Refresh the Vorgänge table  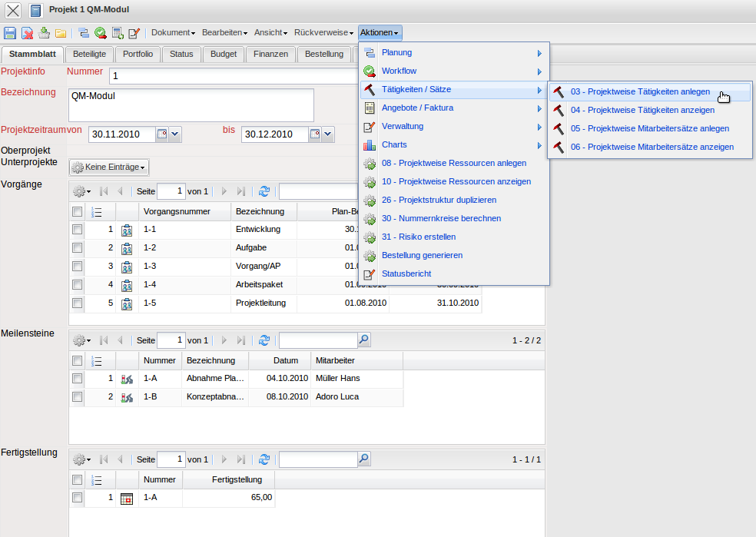(x=264, y=191)
